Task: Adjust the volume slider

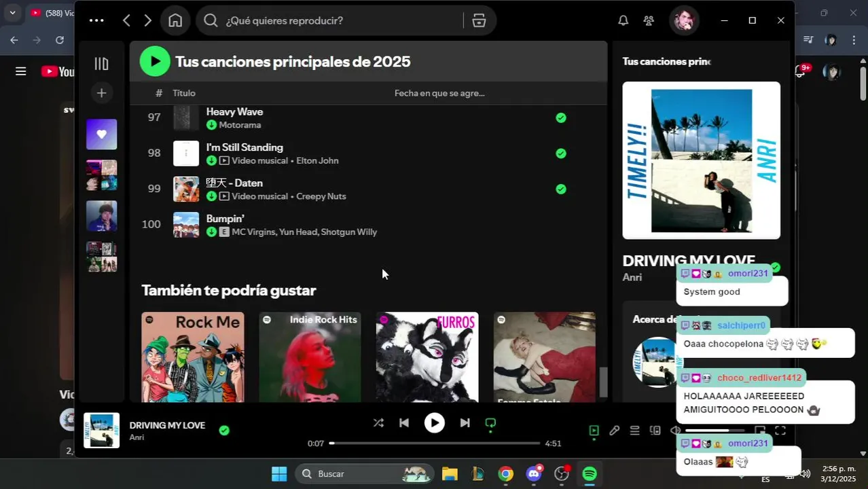Action: pos(715,431)
